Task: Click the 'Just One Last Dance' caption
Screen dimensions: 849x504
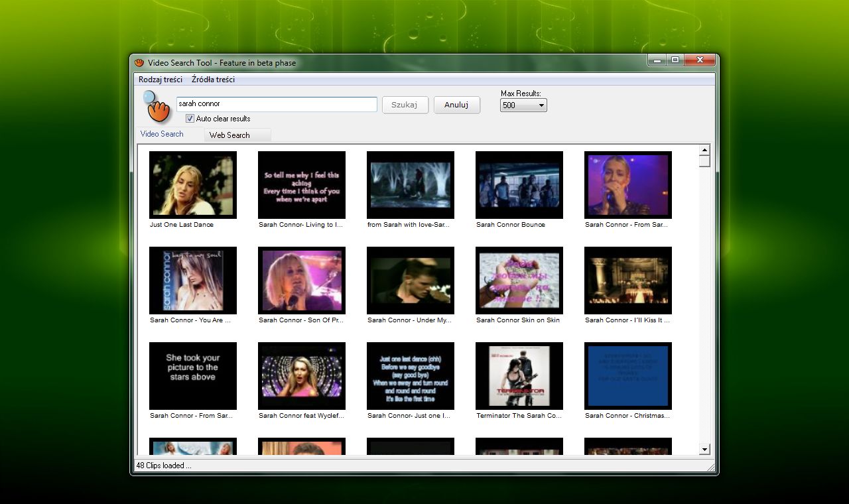Action: click(182, 225)
